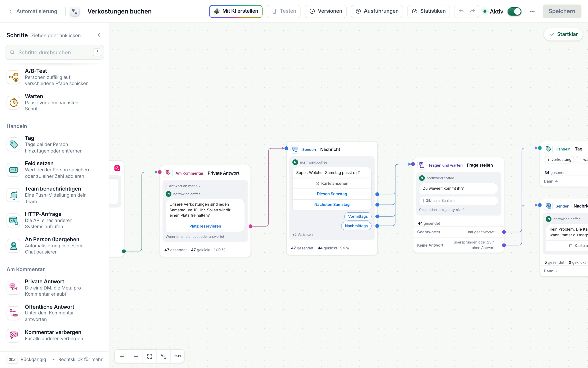Undo with the top bar arrow
Viewport: 588px width, 368px height.
pos(461,11)
